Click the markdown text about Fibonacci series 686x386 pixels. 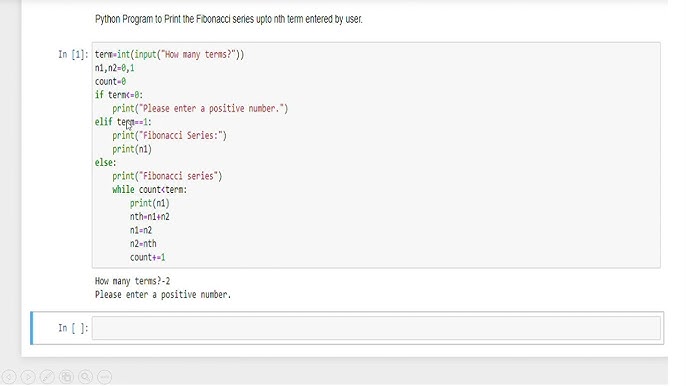tap(229, 19)
